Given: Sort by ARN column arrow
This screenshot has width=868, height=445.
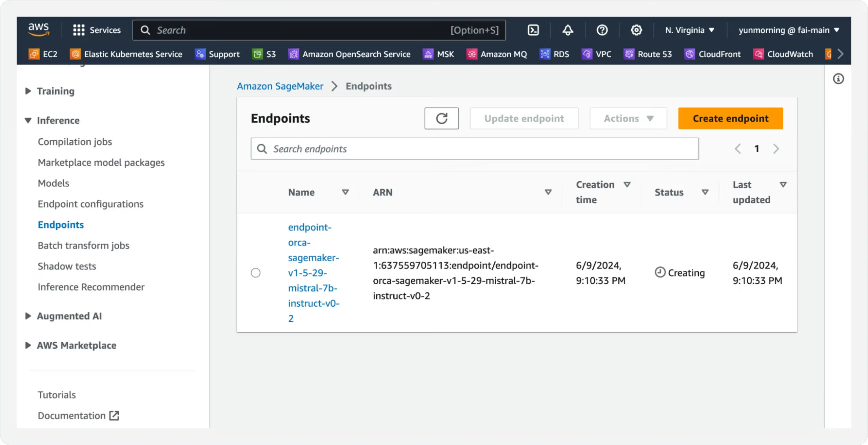Looking at the screenshot, I should [x=548, y=192].
